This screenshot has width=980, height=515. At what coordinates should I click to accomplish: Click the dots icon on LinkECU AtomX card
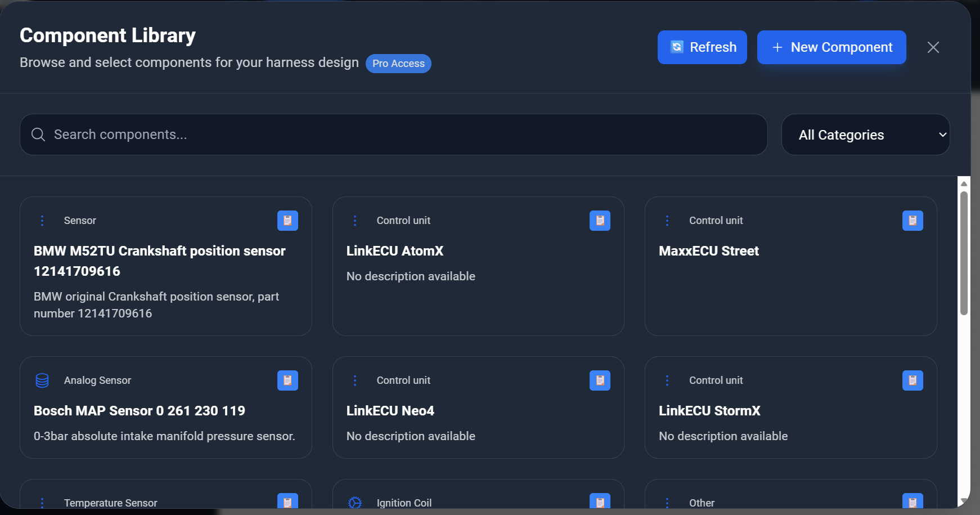pos(355,221)
